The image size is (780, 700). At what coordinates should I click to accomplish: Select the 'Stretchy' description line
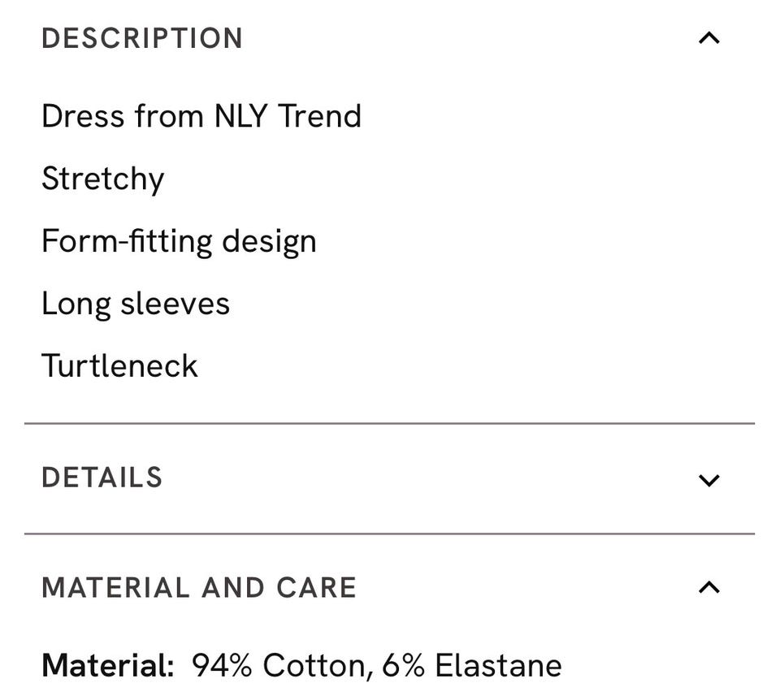pyautogui.click(x=103, y=179)
